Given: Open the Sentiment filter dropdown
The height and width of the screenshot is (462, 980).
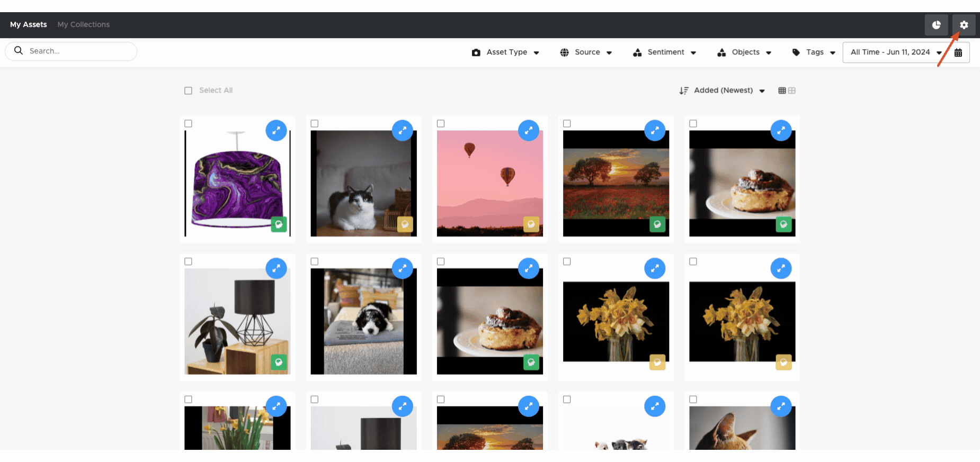Looking at the screenshot, I should (x=664, y=52).
